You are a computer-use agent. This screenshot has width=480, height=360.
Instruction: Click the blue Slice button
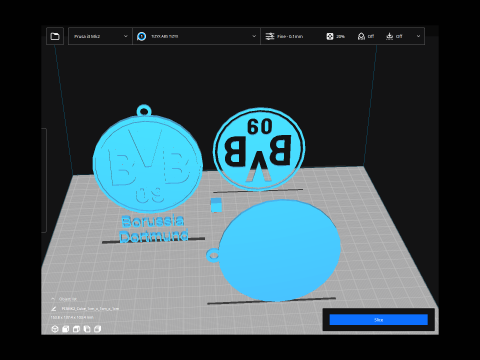click(x=378, y=320)
